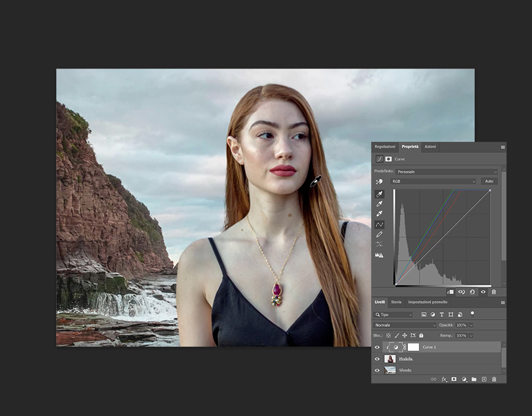Toggle lock transparent pixels

pyautogui.click(x=388, y=335)
